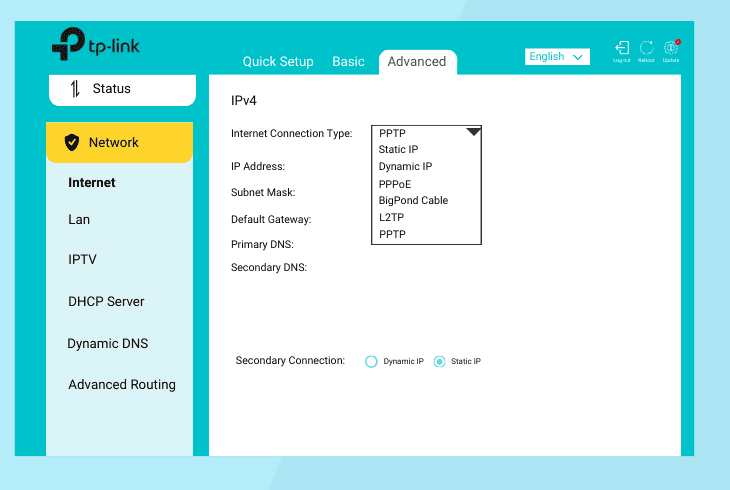Switch to the Basic tab
The image size is (730, 490).
348,61
